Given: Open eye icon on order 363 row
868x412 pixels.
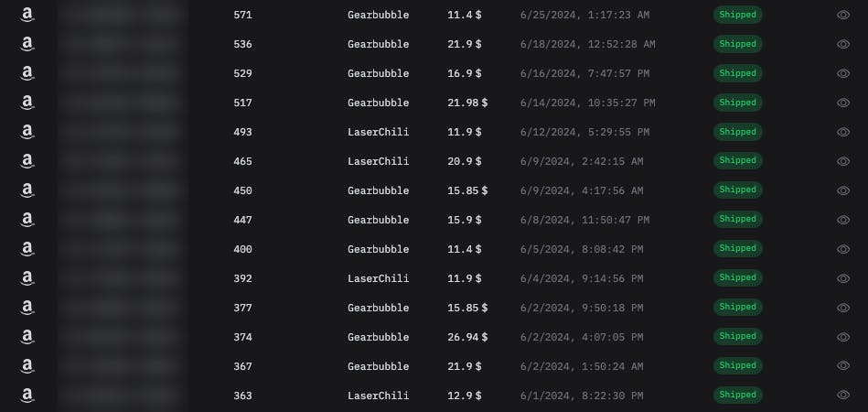Looking at the screenshot, I should (843, 396).
